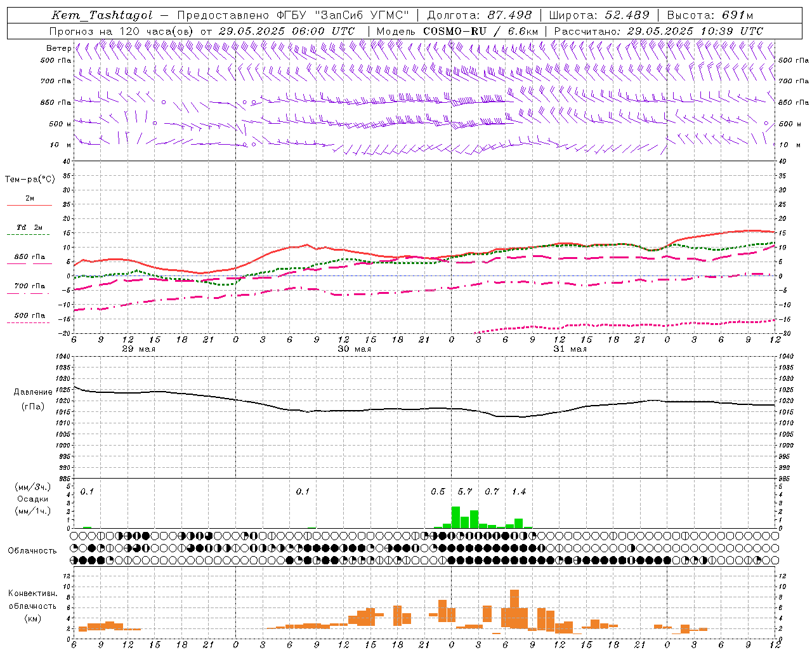
Task: Click the 'Тем-ра(°C)' temperature panel label
Action: pyautogui.click(x=30, y=180)
